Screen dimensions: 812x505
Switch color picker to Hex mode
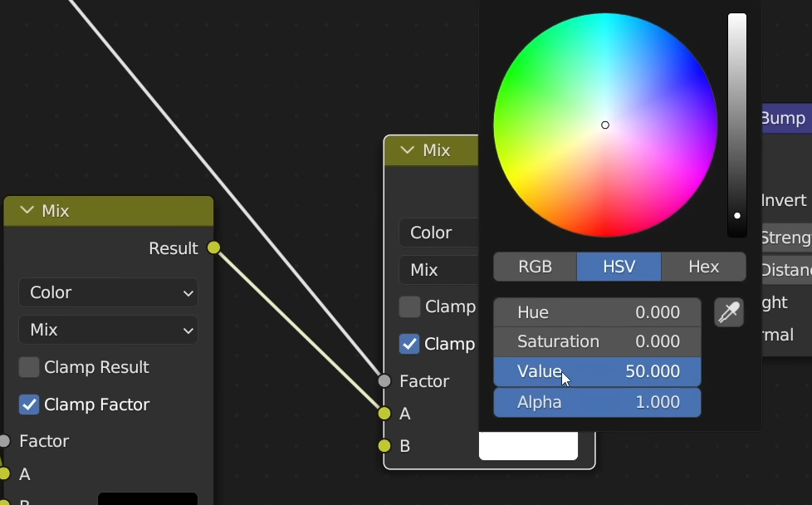703,267
